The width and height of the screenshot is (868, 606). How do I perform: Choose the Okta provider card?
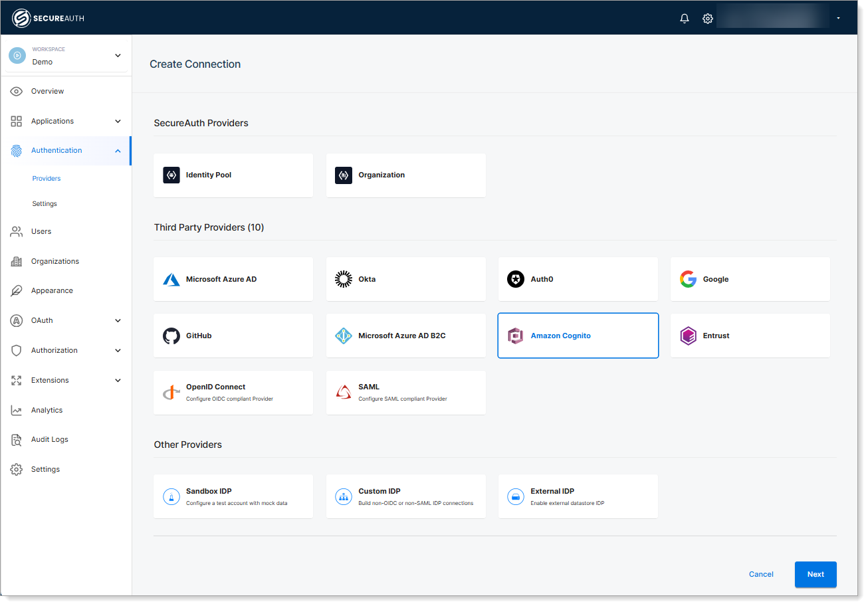(406, 279)
